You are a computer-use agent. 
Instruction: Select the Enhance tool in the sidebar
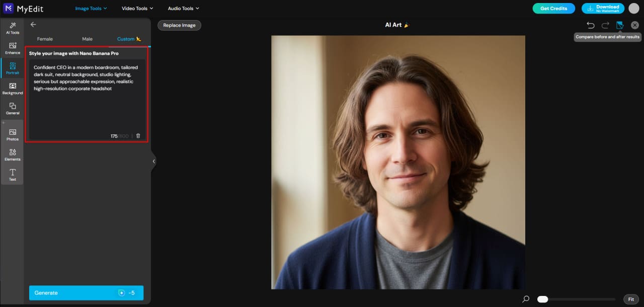click(x=12, y=49)
